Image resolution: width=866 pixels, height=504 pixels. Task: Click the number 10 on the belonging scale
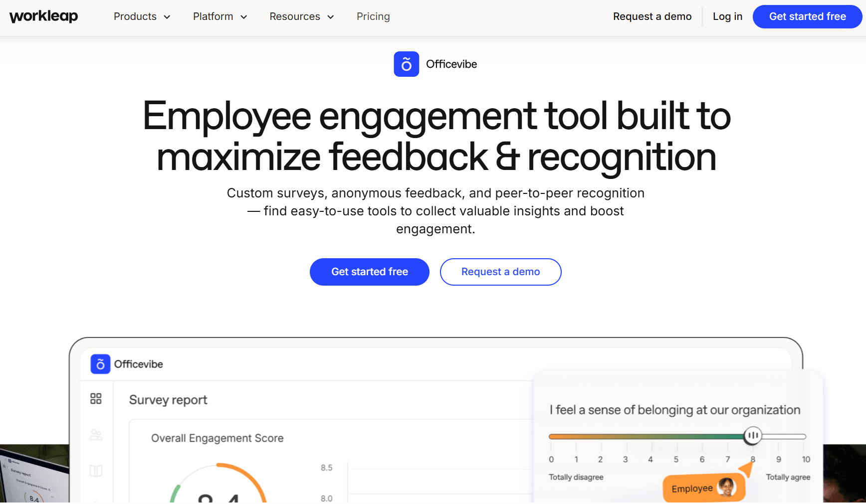(806, 459)
